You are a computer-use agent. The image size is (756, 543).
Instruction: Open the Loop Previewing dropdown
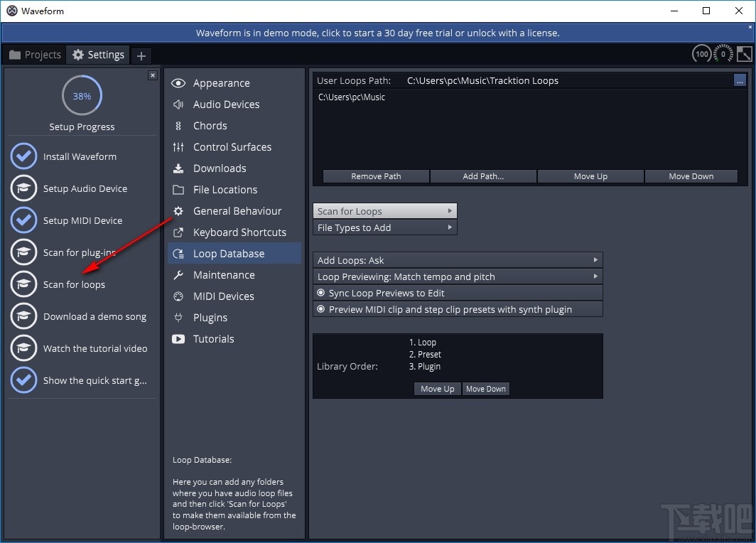tap(458, 276)
